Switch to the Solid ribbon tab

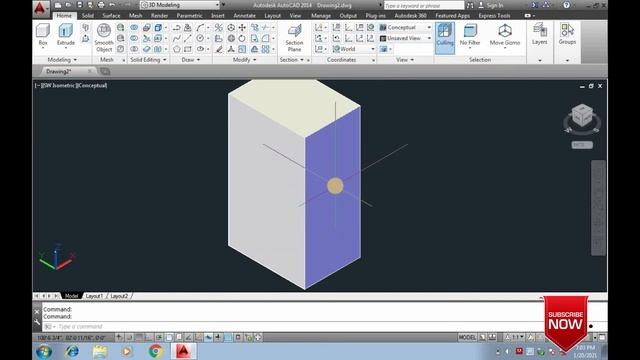pyautogui.click(x=88, y=16)
